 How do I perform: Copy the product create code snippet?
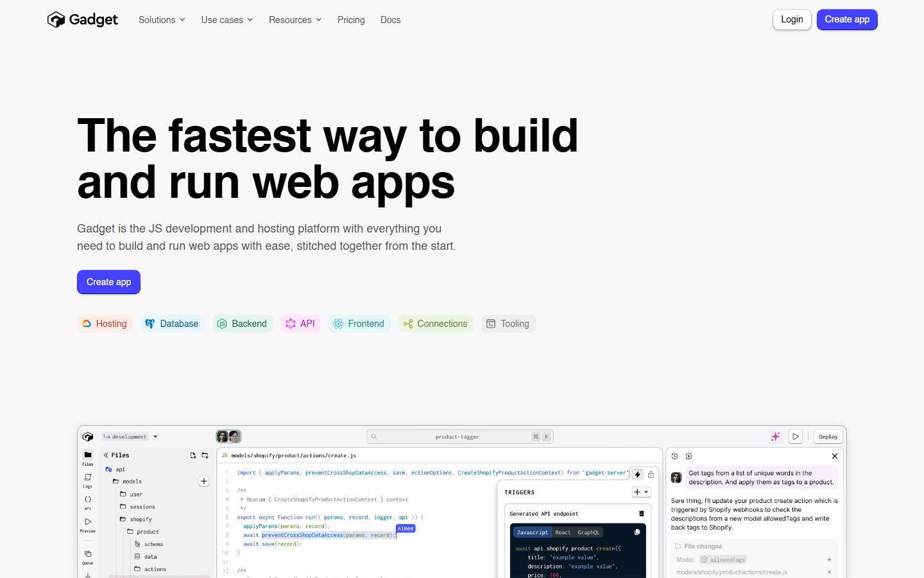(637, 532)
